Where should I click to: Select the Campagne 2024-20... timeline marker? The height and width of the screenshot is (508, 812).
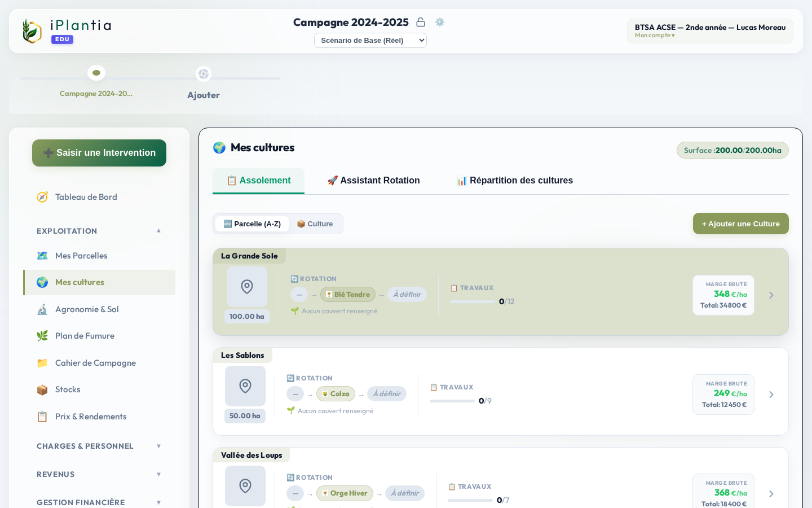[x=96, y=73]
